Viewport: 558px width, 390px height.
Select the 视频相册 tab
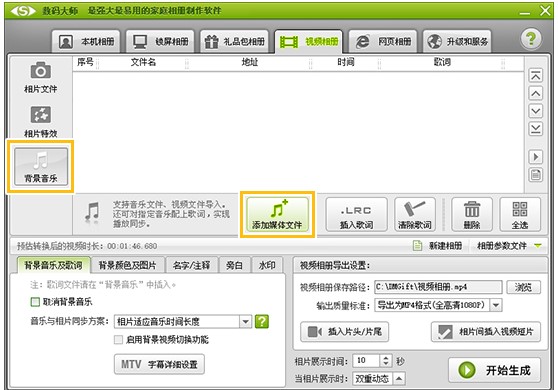click(309, 42)
